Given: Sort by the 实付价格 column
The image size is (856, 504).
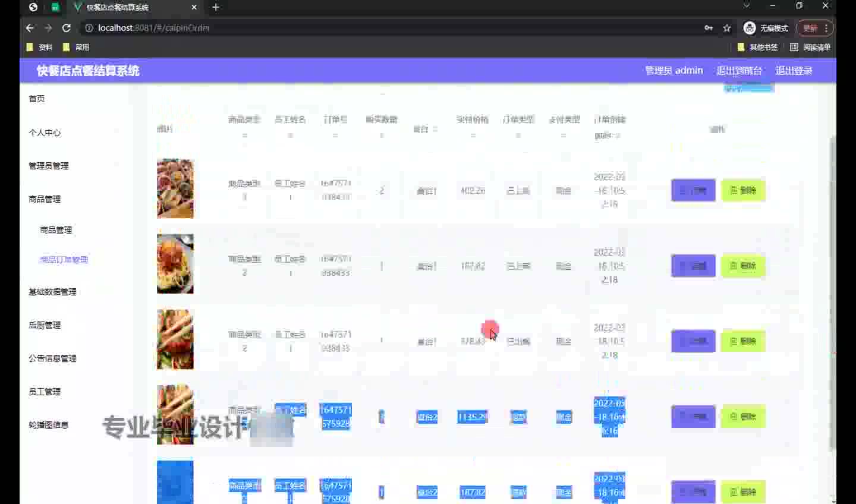Looking at the screenshot, I should [x=473, y=136].
